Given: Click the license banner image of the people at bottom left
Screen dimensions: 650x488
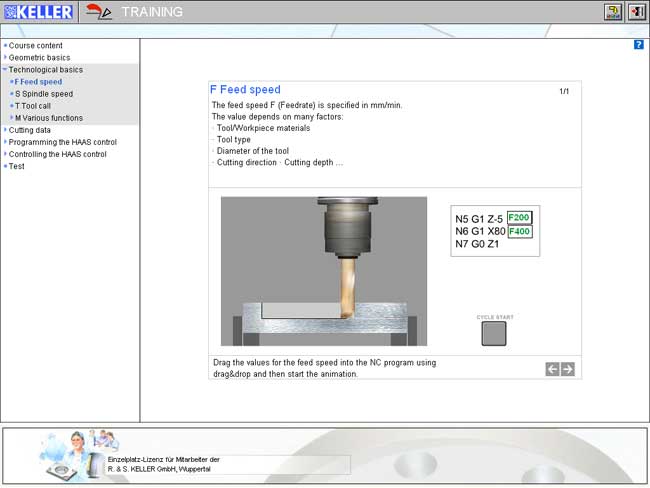Looking at the screenshot, I should (78, 456).
